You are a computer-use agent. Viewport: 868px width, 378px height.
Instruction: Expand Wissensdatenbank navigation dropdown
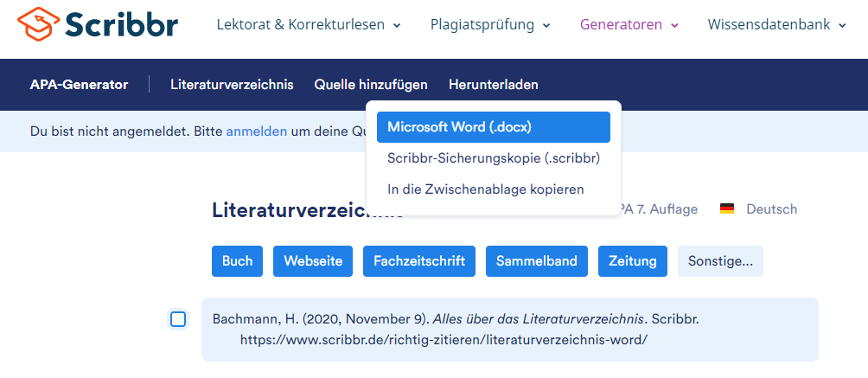(x=776, y=24)
